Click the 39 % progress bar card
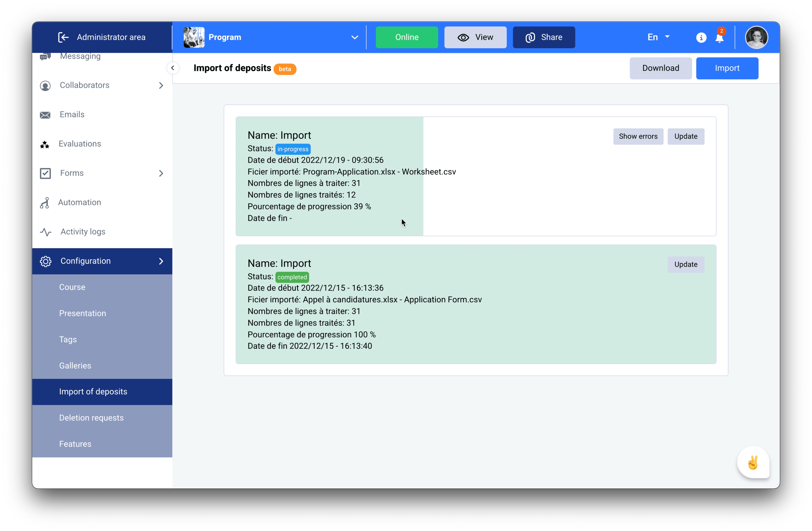The height and width of the screenshot is (531, 812). 476,176
